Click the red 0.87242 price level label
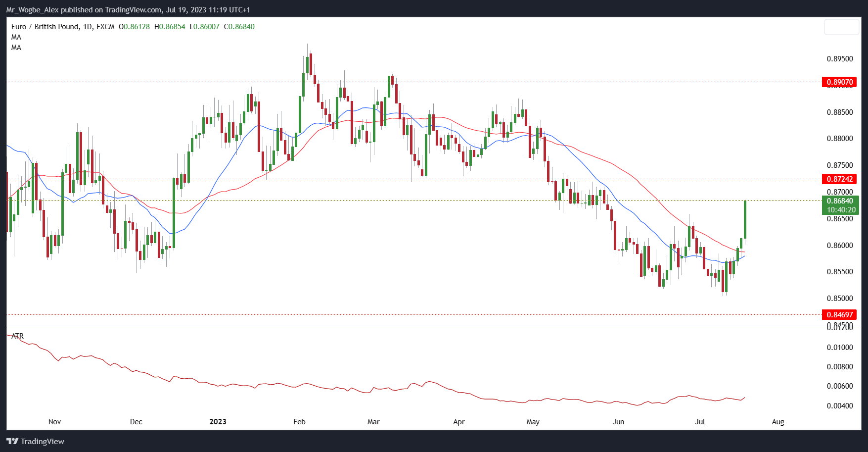Viewport: 868px width, 452px height. point(839,179)
